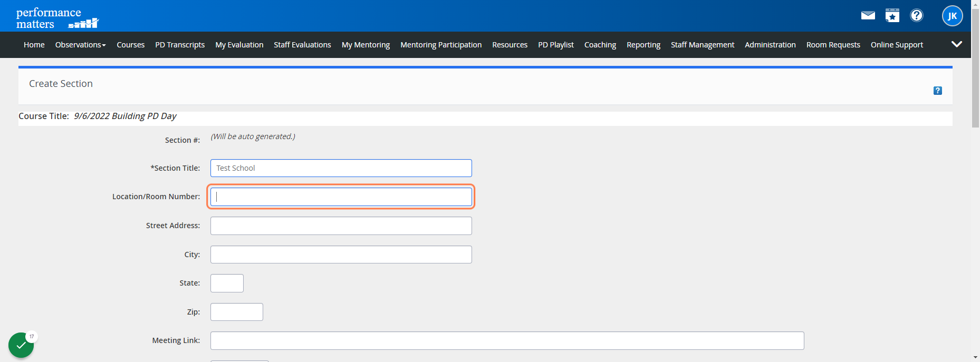The height and width of the screenshot is (362, 980).
Task: Click the Performance Matters logo
Action: (57, 18)
